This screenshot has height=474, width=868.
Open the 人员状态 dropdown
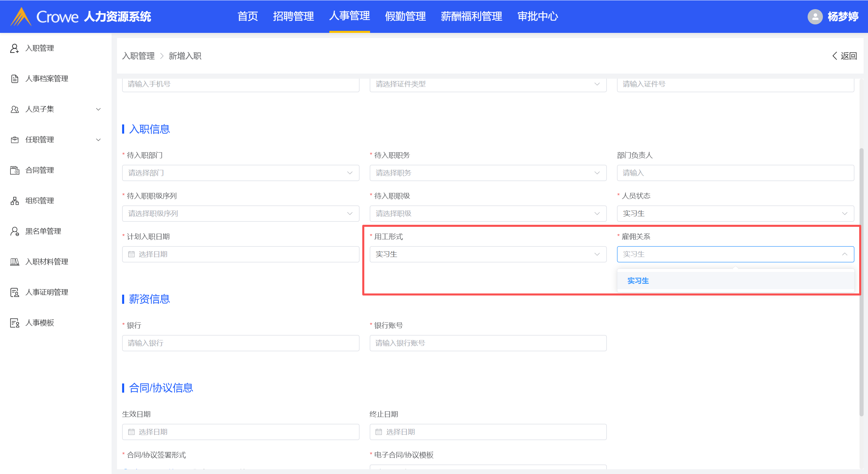pos(735,214)
